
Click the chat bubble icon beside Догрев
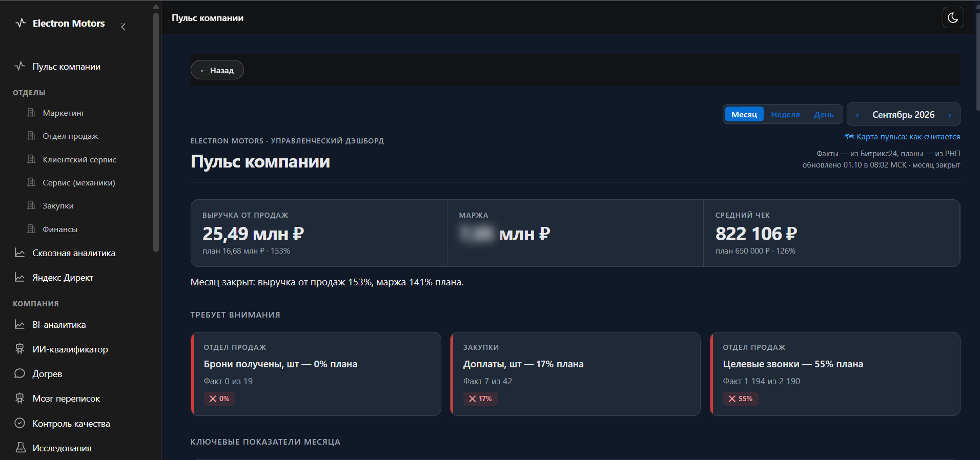[20, 373]
